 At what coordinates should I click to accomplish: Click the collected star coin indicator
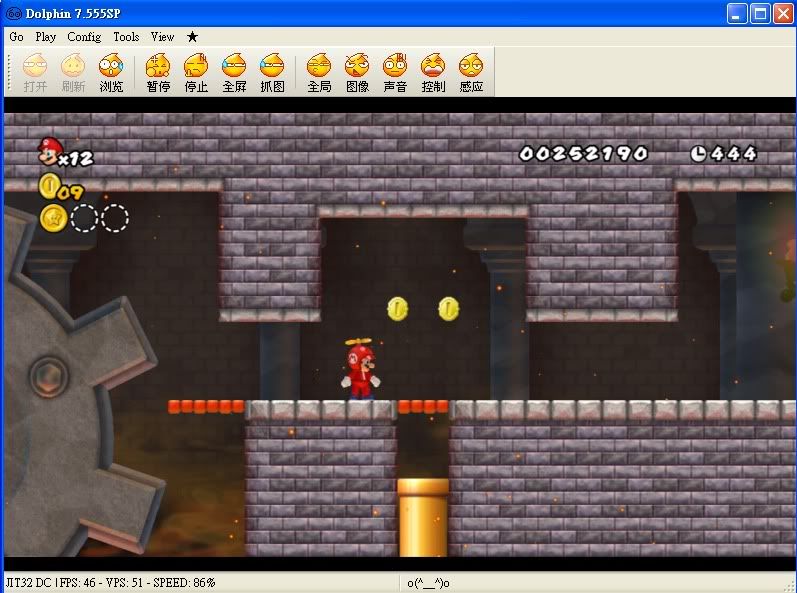click(53, 218)
